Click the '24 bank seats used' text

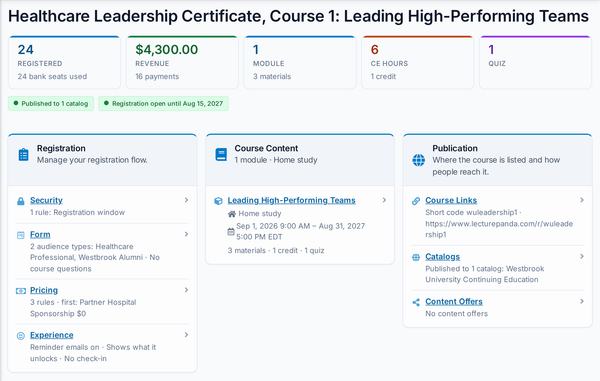coord(52,77)
